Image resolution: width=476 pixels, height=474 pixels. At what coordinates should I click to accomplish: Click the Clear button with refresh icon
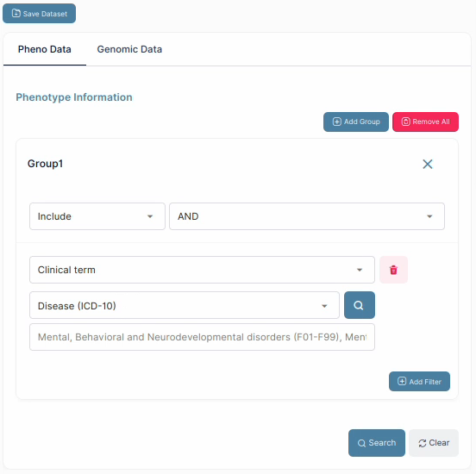[x=434, y=443]
